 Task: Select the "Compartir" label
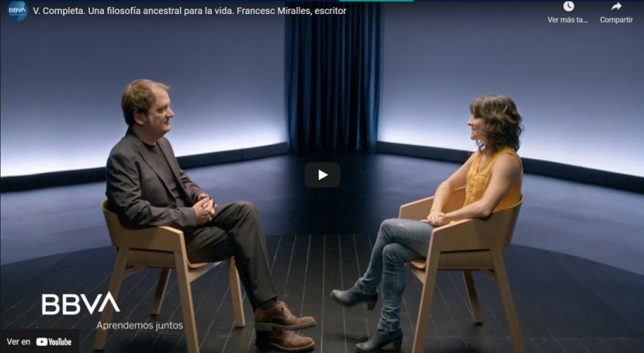pos(616,20)
